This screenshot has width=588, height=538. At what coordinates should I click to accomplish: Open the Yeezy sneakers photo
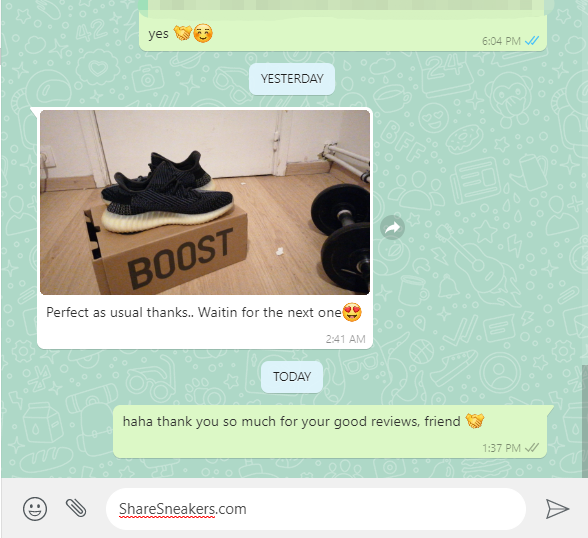coord(205,202)
